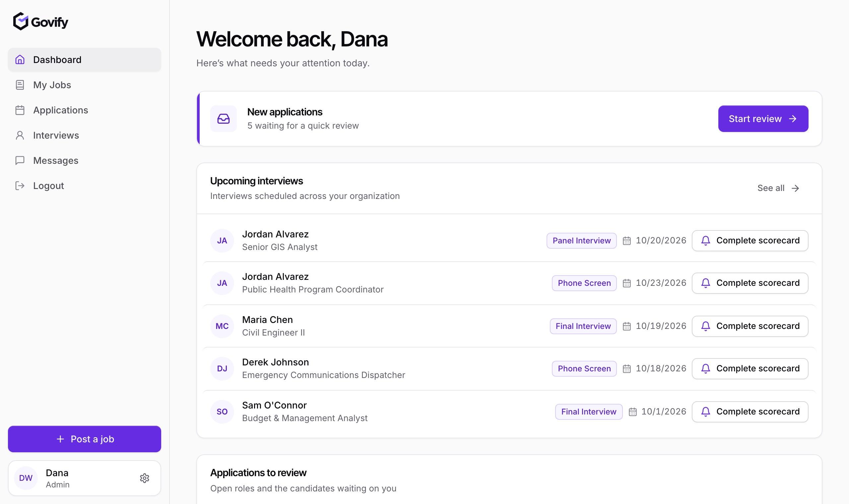Open Applications in the sidebar

85,110
